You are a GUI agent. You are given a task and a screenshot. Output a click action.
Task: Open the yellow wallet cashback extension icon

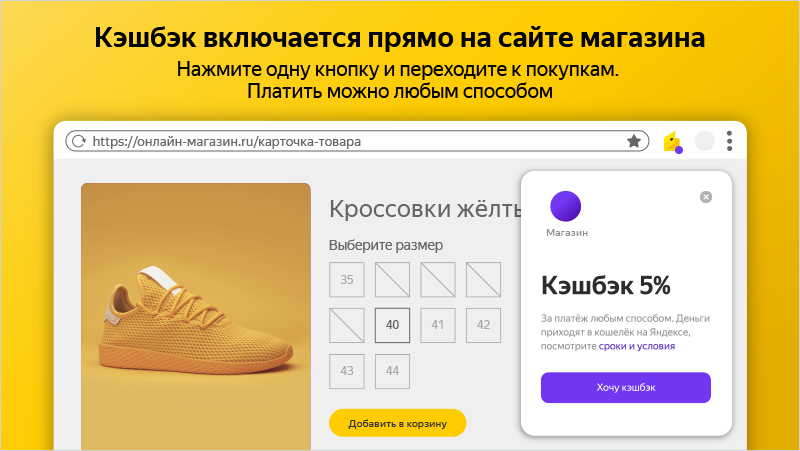coord(673,142)
